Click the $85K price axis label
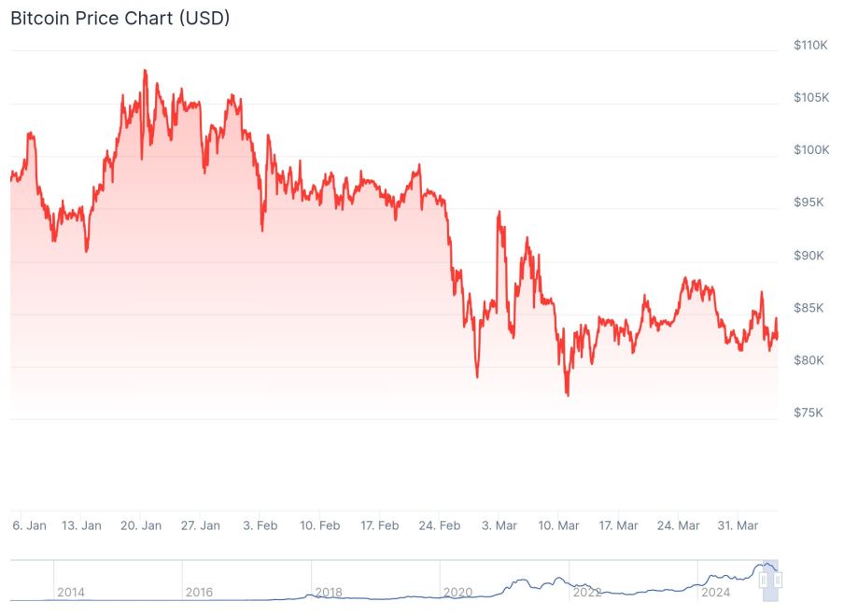This screenshot has width=844, height=616. (809, 308)
